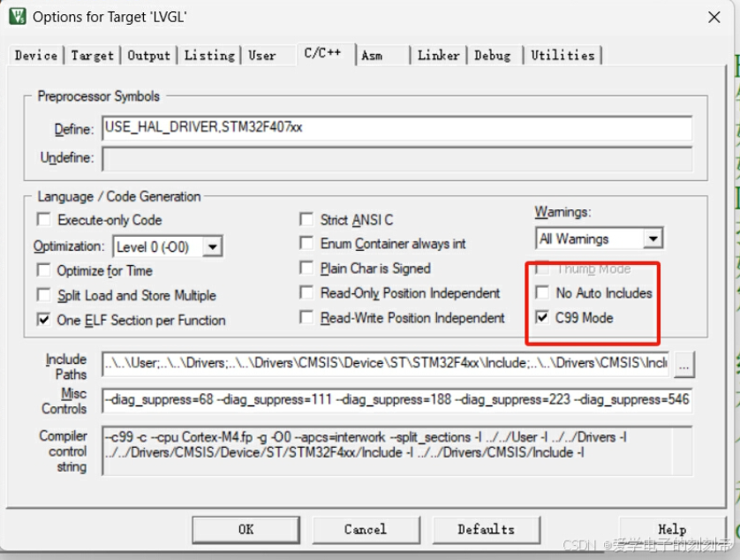This screenshot has width=740, height=560.
Task: Click the Include Paths browse button
Action: pos(684,364)
